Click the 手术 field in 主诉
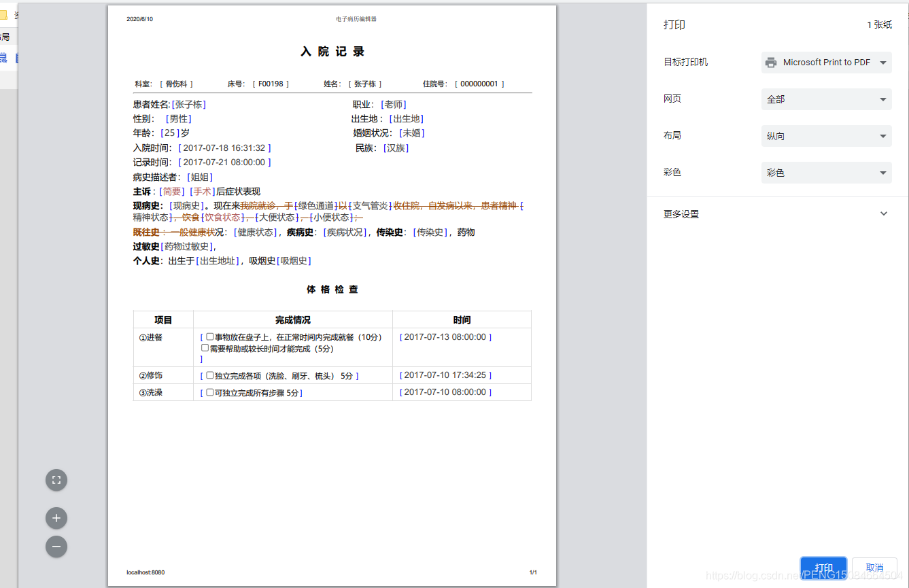This screenshot has height=588, width=909. coord(203,192)
